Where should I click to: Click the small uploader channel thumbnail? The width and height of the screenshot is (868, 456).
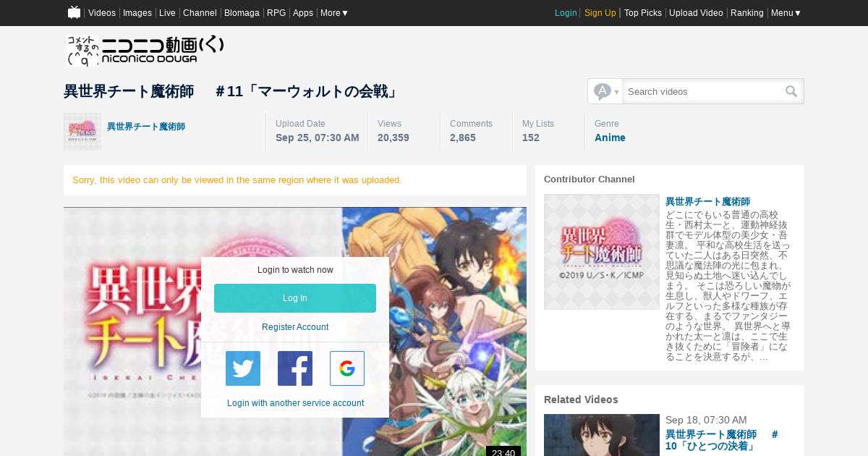point(82,132)
